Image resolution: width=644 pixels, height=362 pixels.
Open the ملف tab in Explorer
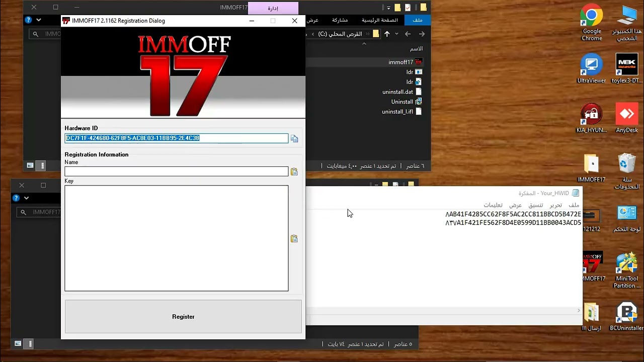417,20
